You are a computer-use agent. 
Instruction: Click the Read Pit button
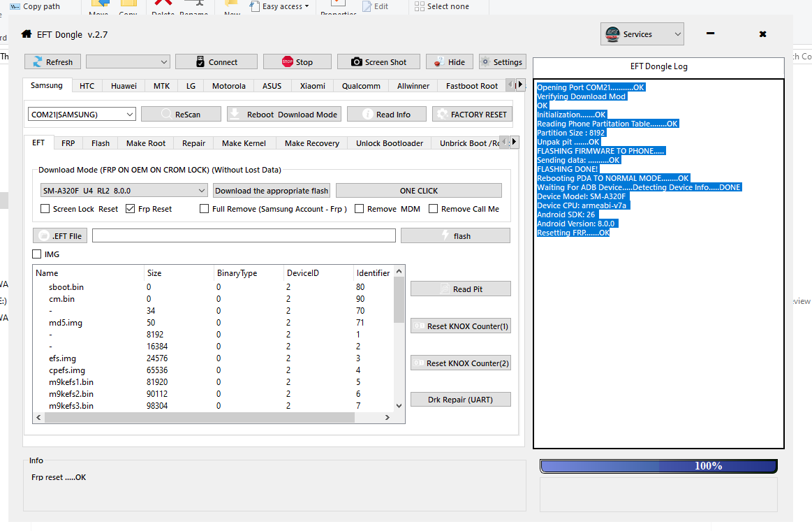pyautogui.click(x=460, y=289)
